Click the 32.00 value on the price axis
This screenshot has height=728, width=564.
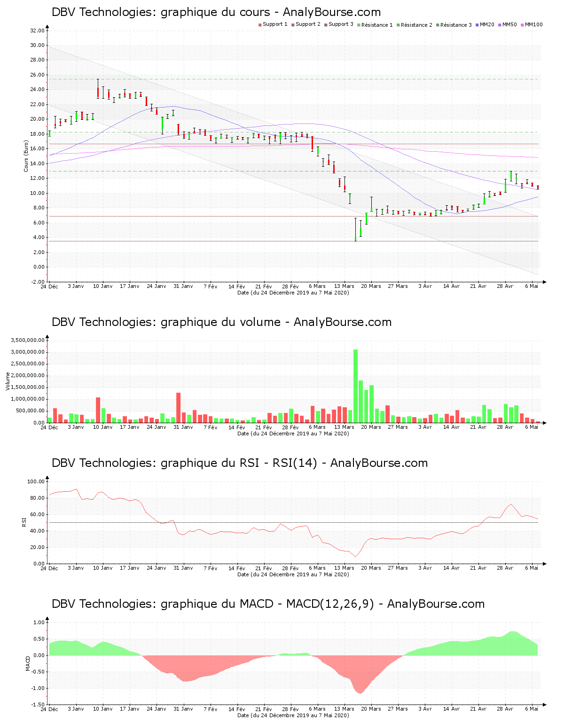click(37, 31)
